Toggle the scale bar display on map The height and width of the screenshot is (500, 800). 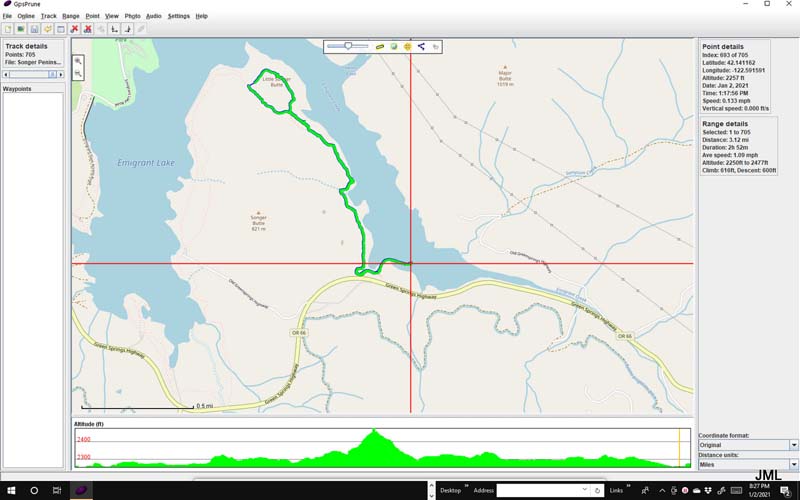(x=380, y=46)
